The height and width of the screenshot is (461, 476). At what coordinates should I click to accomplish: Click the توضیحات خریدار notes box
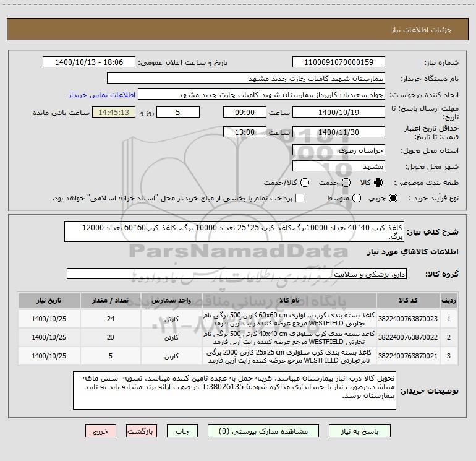234,390
